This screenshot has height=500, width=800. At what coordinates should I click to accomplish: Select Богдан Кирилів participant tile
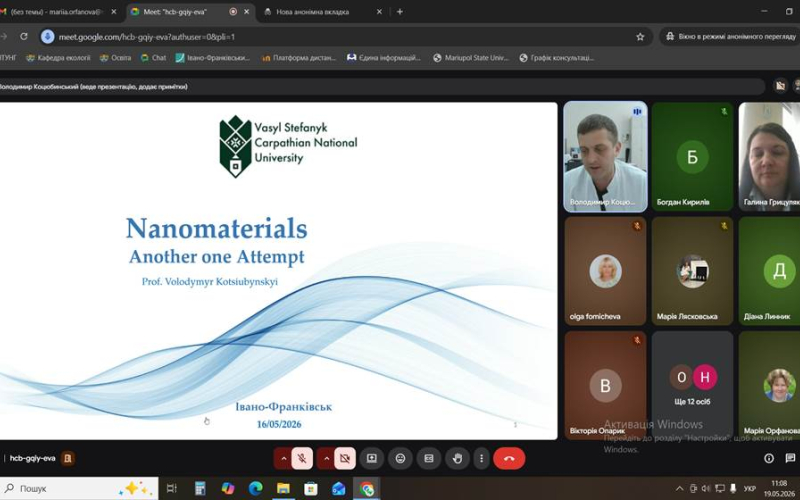point(692,156)
